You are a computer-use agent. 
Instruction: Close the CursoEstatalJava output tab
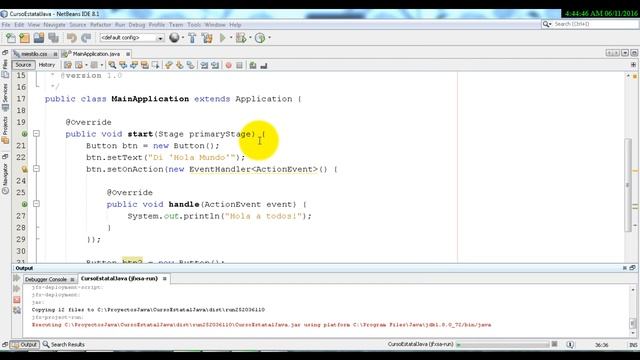[x=164, y=279]
